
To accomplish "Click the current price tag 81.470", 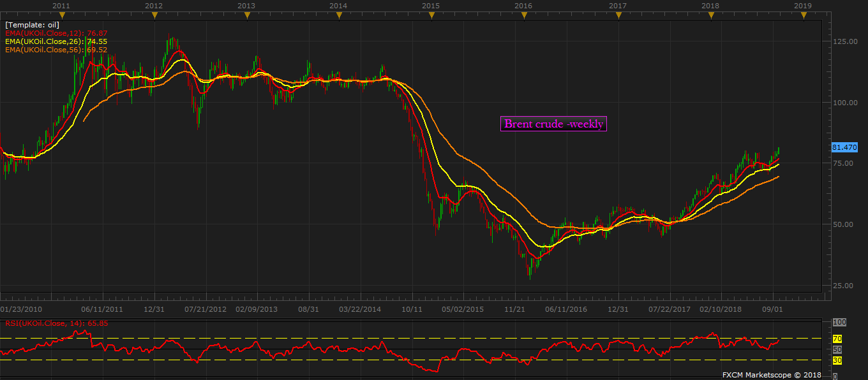I will [x=844, y=147].
